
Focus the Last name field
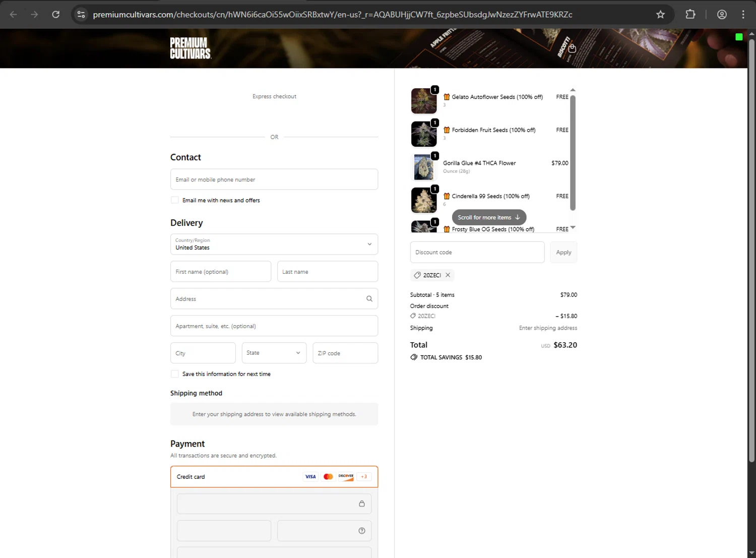328,272
